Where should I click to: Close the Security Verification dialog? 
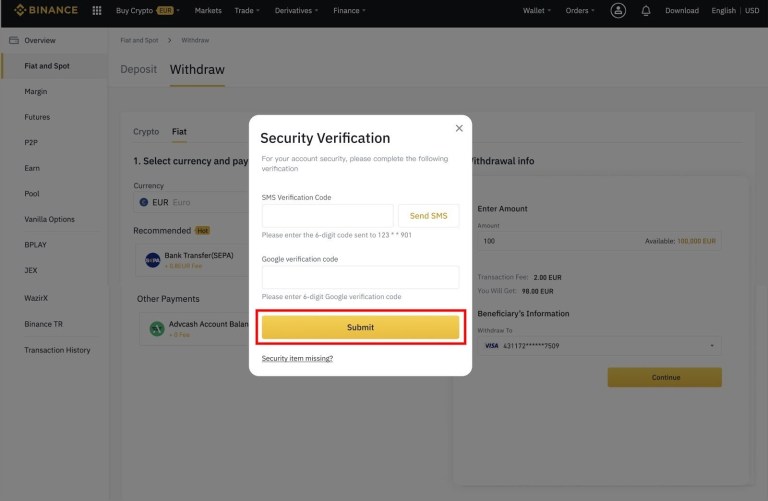click(x=459, y=128)
